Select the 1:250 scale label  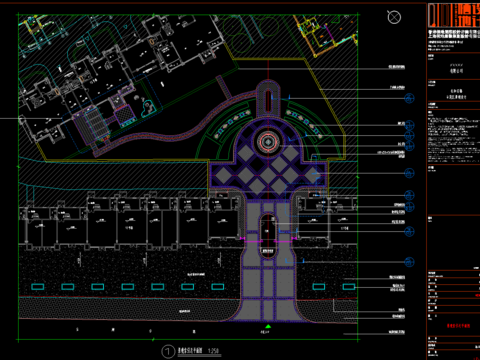coord(213,351)
